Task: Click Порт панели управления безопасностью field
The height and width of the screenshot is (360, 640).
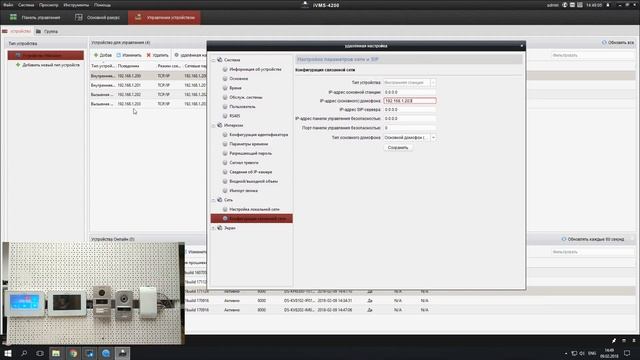Action: click(409, 128)
